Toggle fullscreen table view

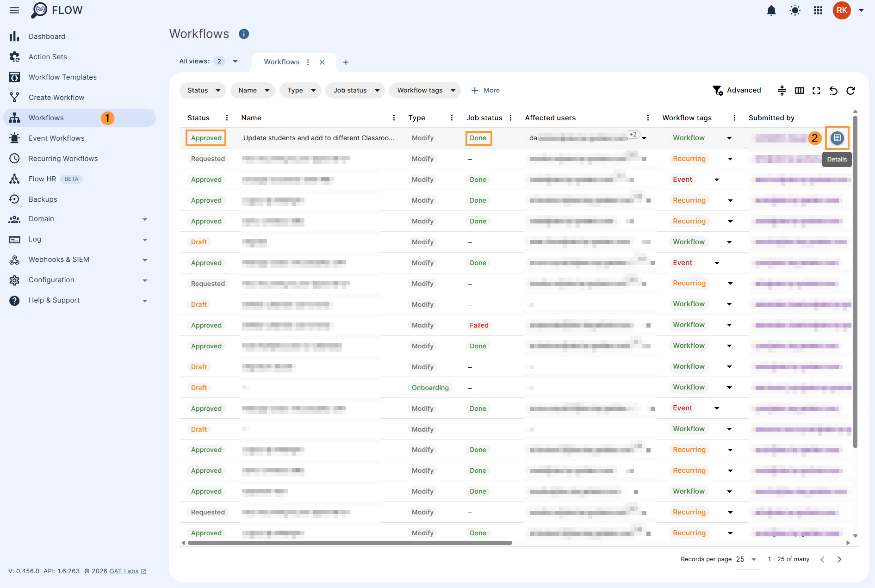click(x=816, y=91)
